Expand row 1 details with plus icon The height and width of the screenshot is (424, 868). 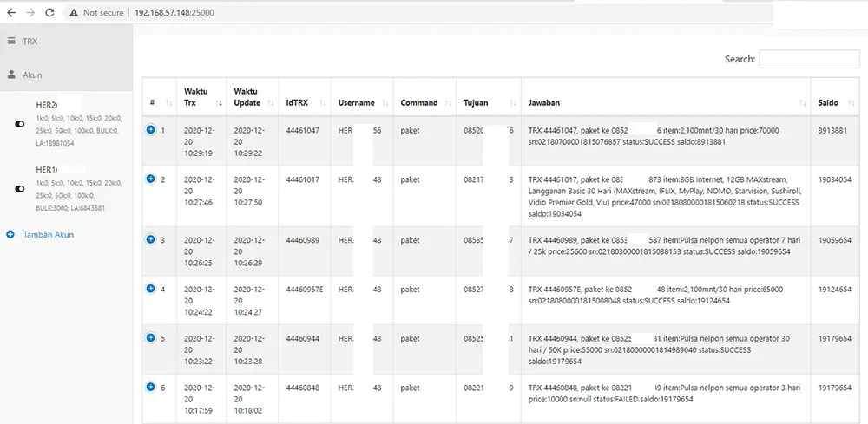(150, 130)
